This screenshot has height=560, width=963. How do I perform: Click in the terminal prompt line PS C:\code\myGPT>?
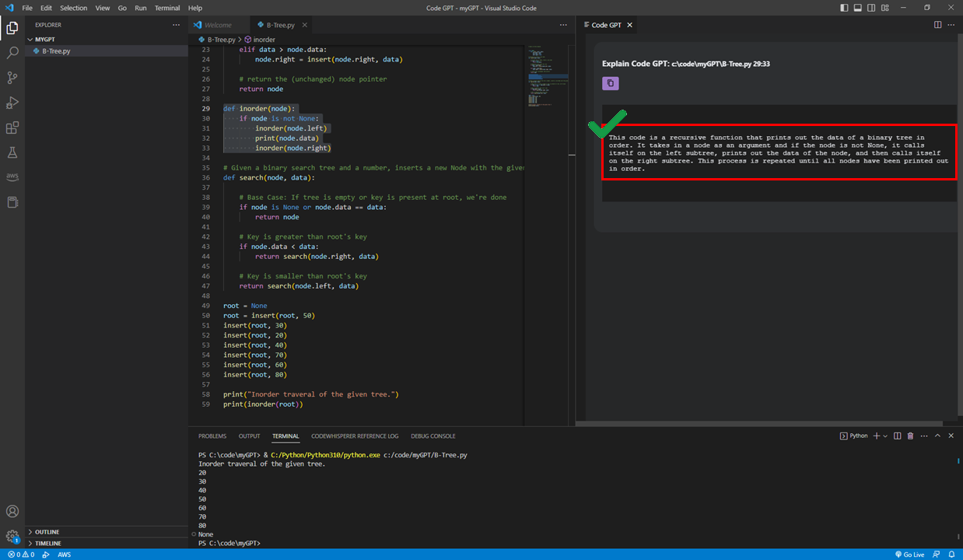click(229, 543)
